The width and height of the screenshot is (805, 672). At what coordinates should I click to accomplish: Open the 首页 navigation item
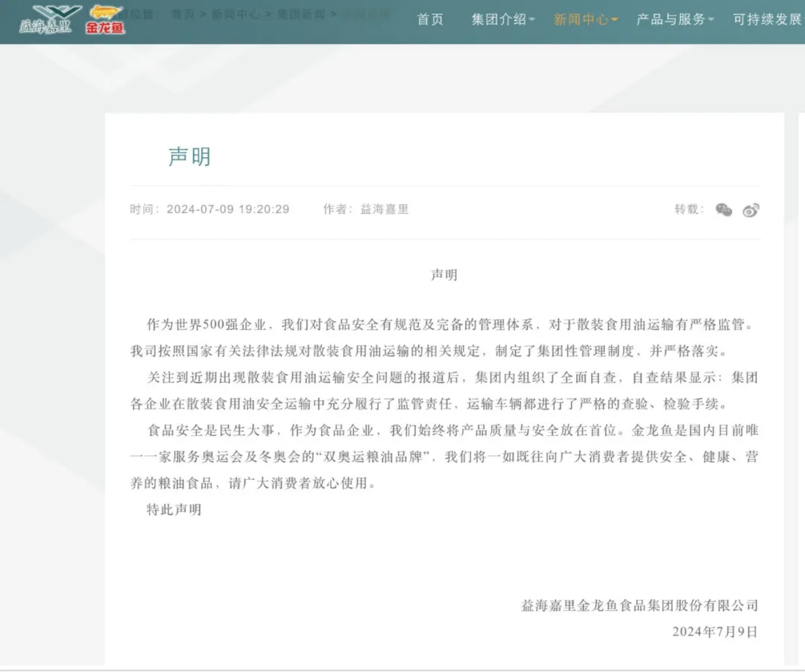coord(430,19)
